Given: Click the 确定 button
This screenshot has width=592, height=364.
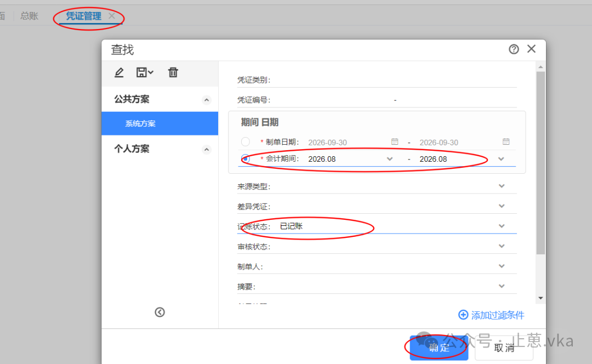Looking at the screenshot, I should (439, 348).
